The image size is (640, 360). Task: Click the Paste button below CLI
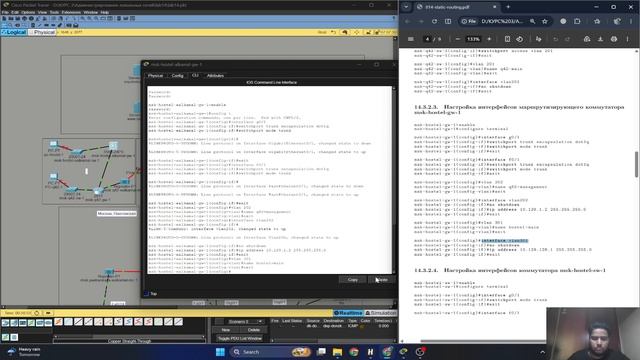pyautogui.click(x=381, y=280)
